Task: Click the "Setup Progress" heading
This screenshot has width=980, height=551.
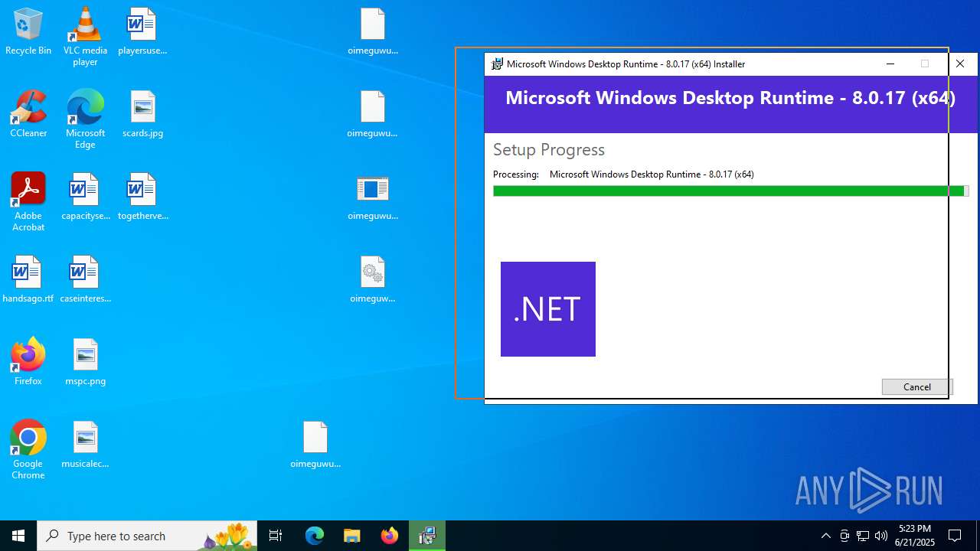Action: coord(549,150)
